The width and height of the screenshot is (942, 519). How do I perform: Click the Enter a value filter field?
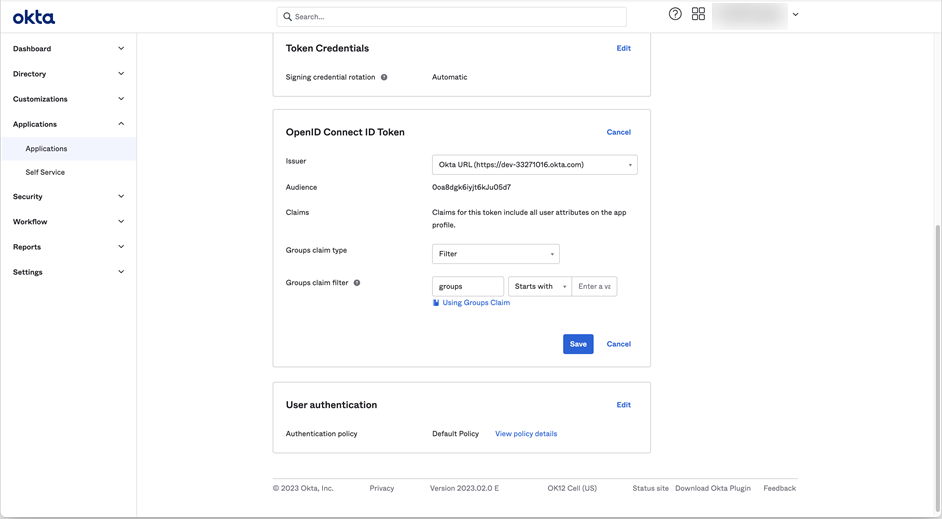pos(594,287)
